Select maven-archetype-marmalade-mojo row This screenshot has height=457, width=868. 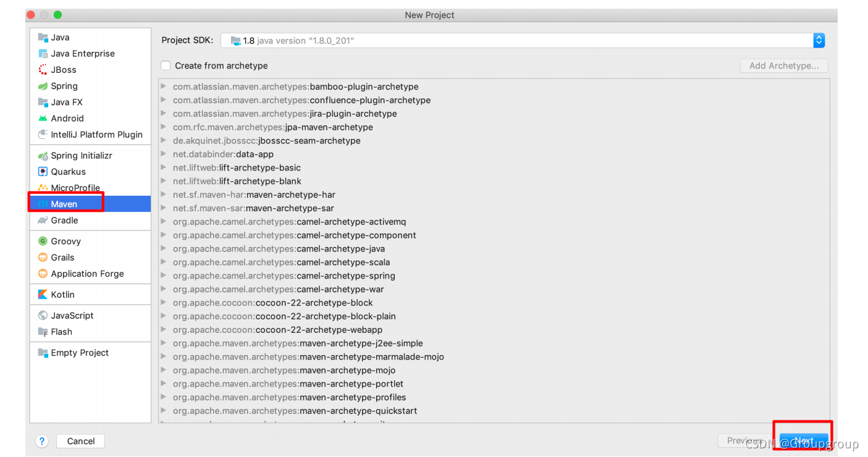(494, 357)
